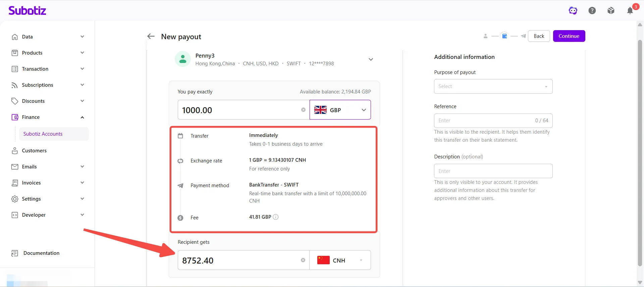Click the recipient step indicator icon
Viewport: 644px width, 287px height.
click(485, 36)
